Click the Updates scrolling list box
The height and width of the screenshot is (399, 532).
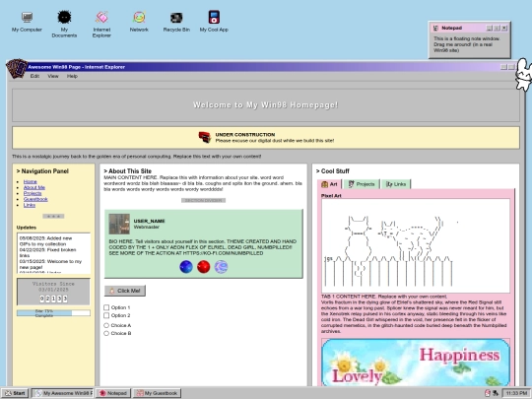[53, 253]
